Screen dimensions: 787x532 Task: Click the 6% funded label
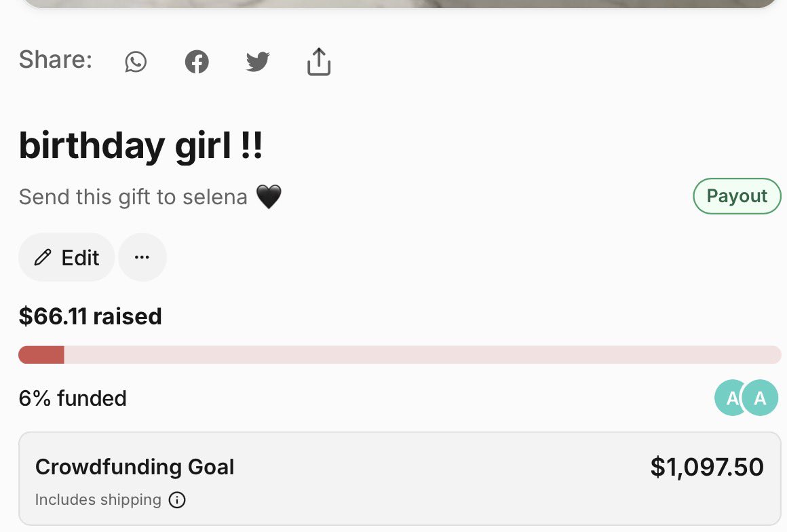coord(73,398)
